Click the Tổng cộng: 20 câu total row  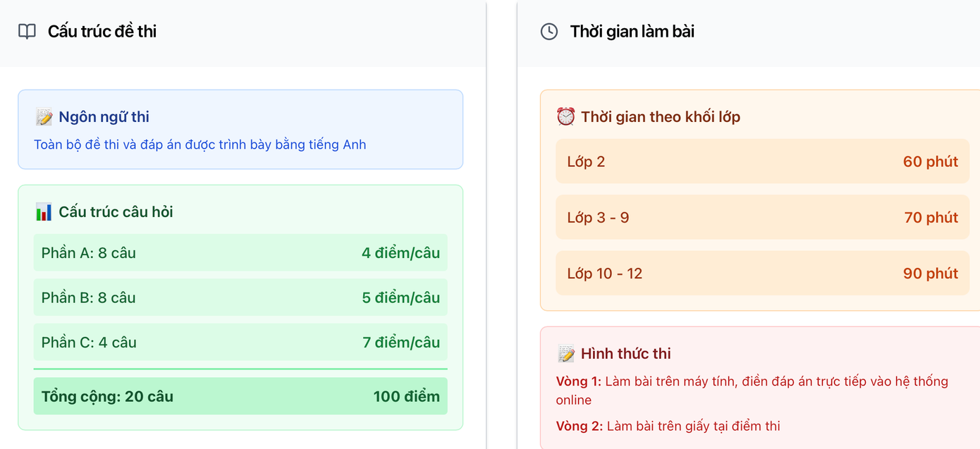click(240, 396)
